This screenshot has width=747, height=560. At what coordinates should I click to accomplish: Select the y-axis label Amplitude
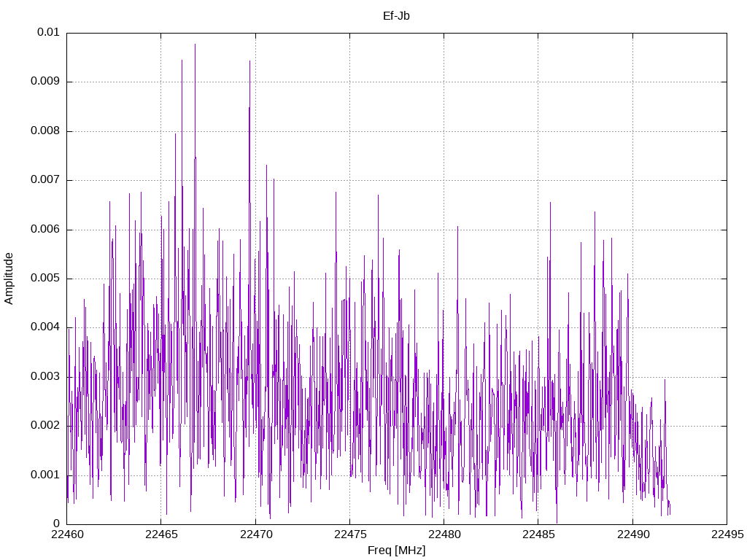(9, 279)
